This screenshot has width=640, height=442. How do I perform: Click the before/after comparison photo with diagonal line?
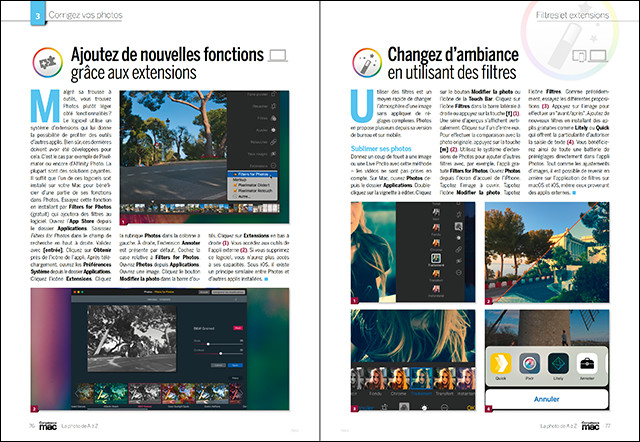(547, 252)
